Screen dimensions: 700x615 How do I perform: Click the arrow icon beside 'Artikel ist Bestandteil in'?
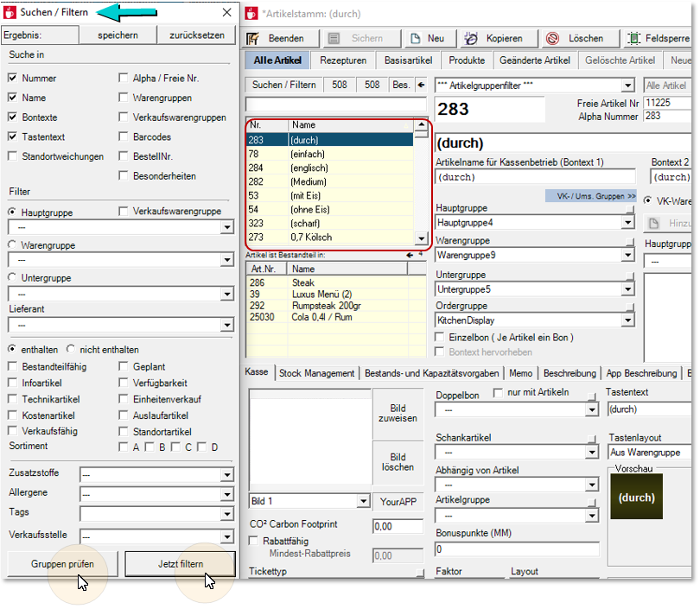[410, 256]
